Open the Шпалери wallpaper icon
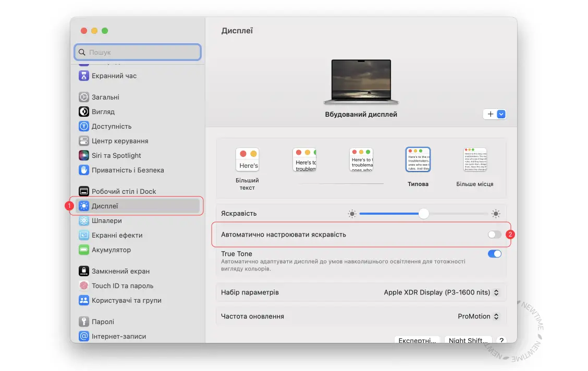The width and height of the screenshot is (588, 371). pos(83,221)
